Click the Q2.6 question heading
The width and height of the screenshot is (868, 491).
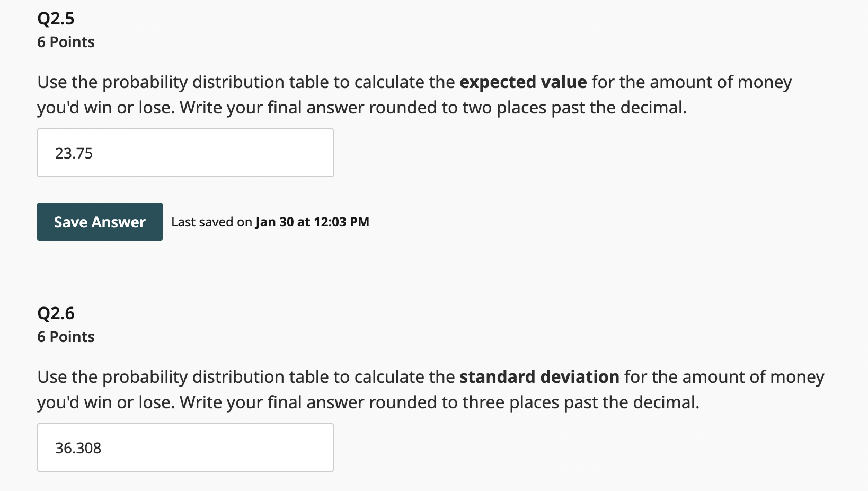[55, 313]
